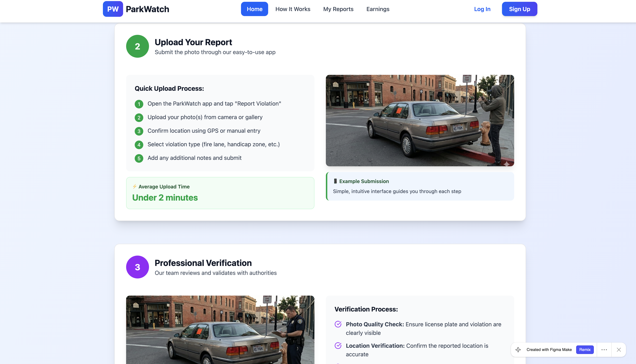The image size is (636, 364).
Task: Open the How It Works page
Action: click(x=292, y=9)
